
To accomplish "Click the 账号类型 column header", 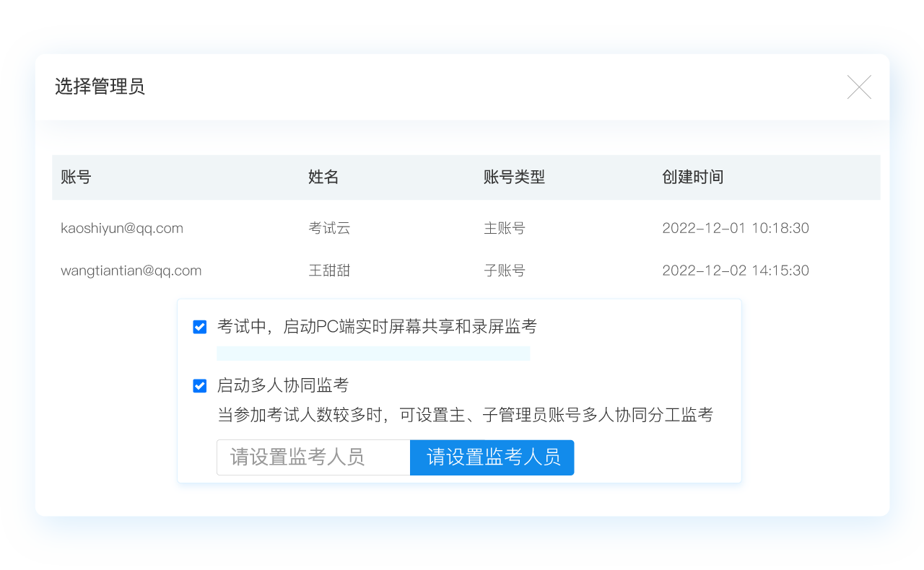I will pyautogui.click(x=514, y=177).
